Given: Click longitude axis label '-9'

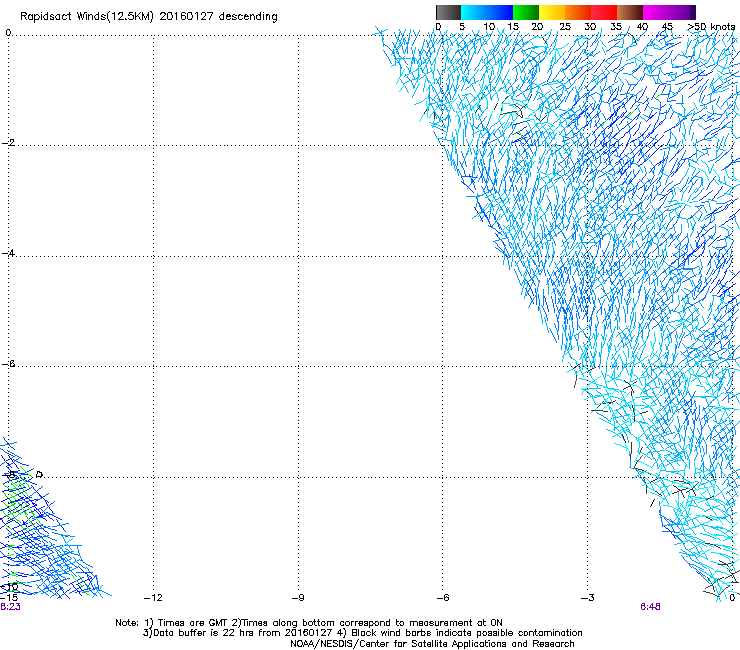Looking at the screenshot, I should click(298, 598).
